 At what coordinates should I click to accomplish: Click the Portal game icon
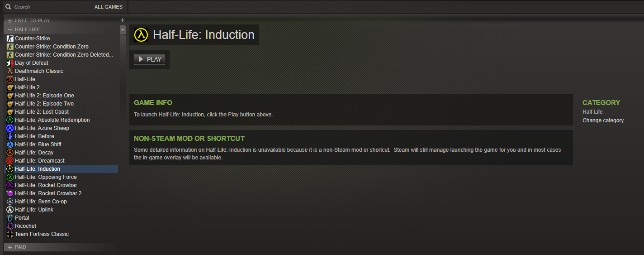10,218
